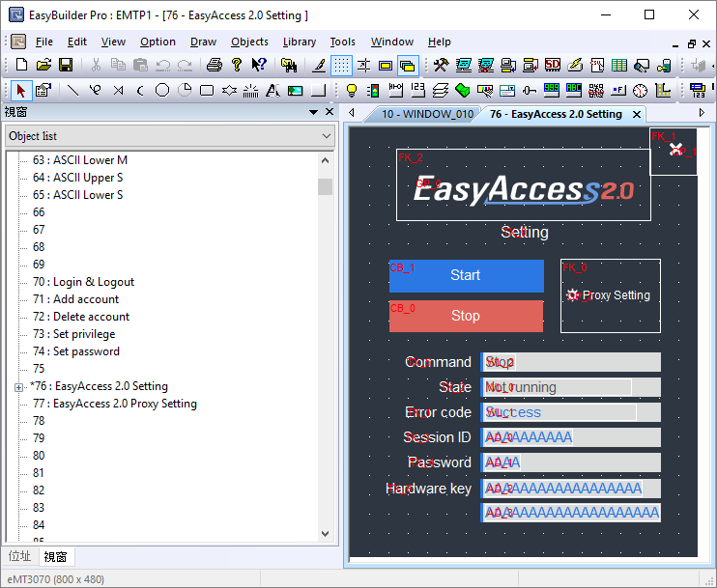This screenshot has width=717, height=588.
Task: Open the Tools menu
Action: point(343,42)
